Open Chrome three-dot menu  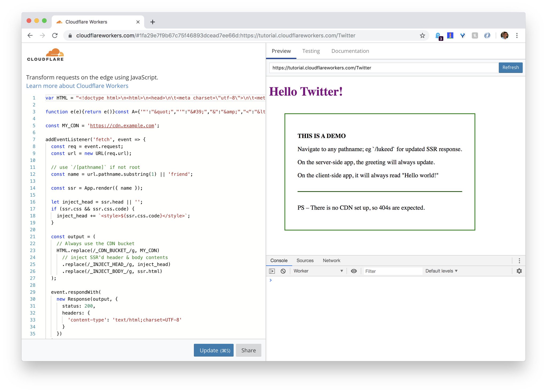click(x=517, y=36)
